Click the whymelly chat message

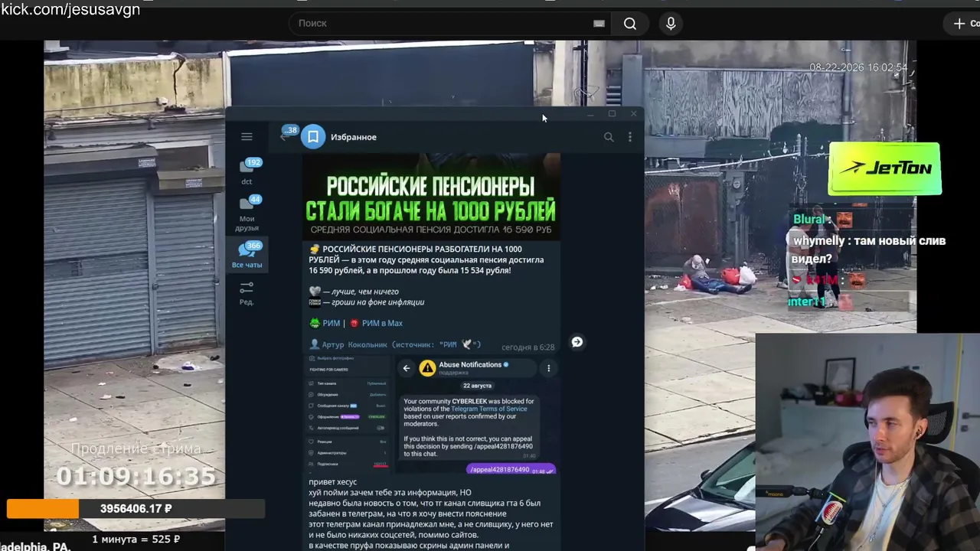pyautogui.click(x=869, y=249)
